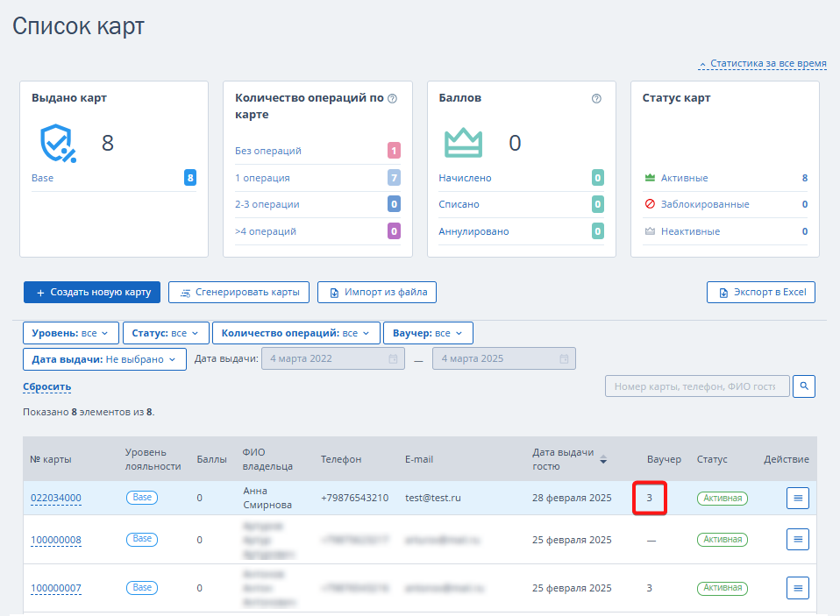840x616 pixels.
Task: Open the Ваучер: все filter dropdown
Action: 428,333
